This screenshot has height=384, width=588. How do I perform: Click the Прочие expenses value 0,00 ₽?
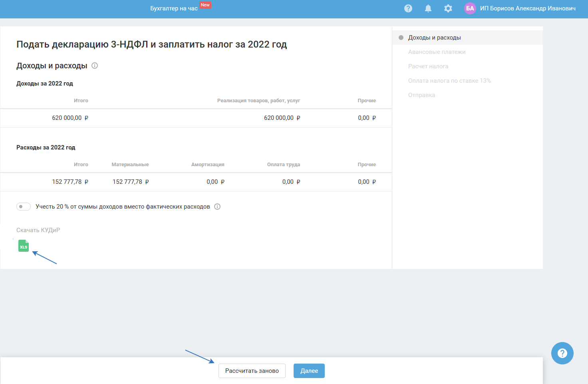pyautogui.click(x=367, y=182)
